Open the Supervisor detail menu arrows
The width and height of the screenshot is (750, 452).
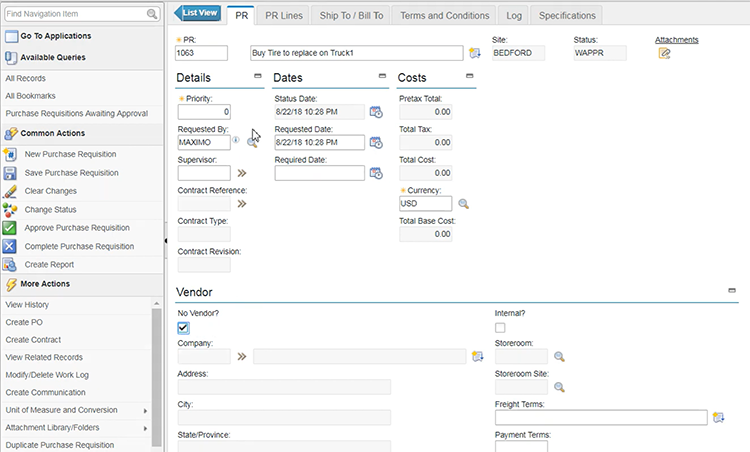[x=241, y=173]
